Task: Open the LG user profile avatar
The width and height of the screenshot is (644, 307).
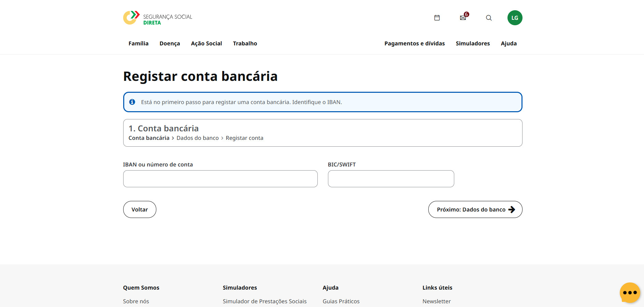Action: (x=515, y=17)
